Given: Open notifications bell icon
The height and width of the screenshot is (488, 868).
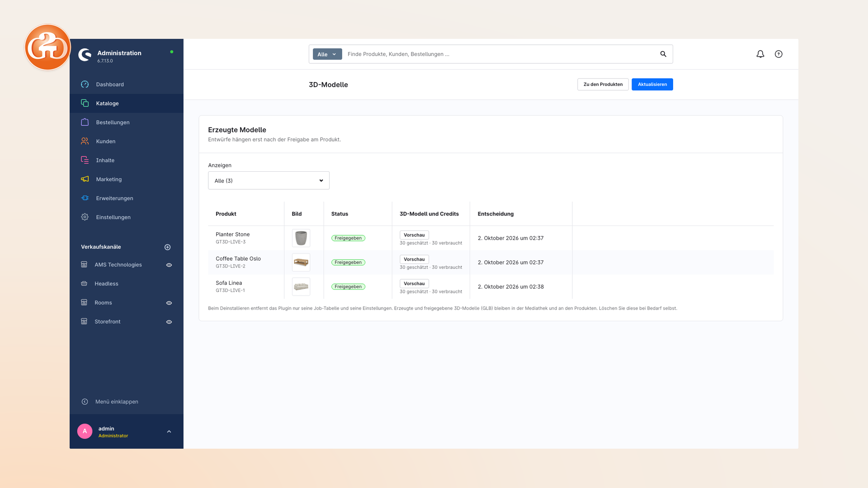Looking at the screenshot, I should [760, 54].
